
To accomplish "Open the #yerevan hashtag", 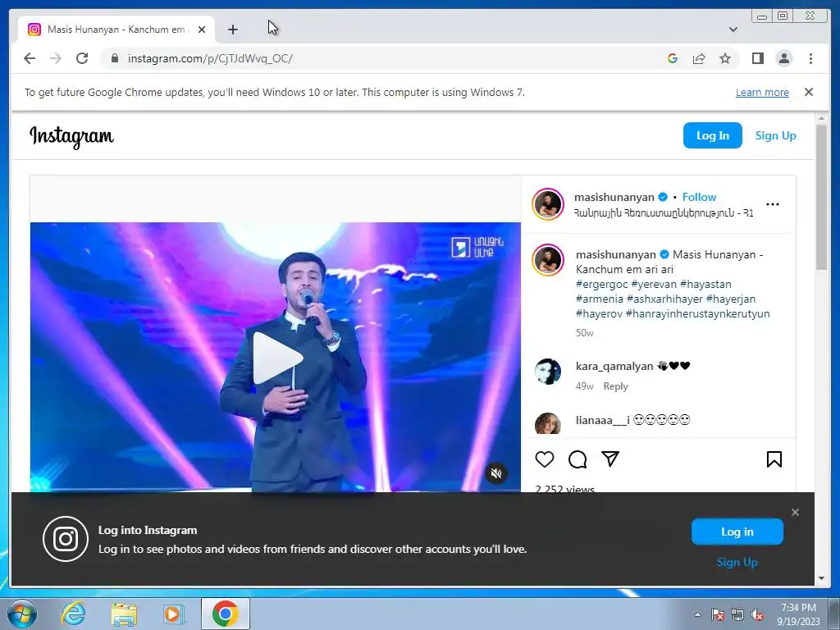I will click(654, 285).
